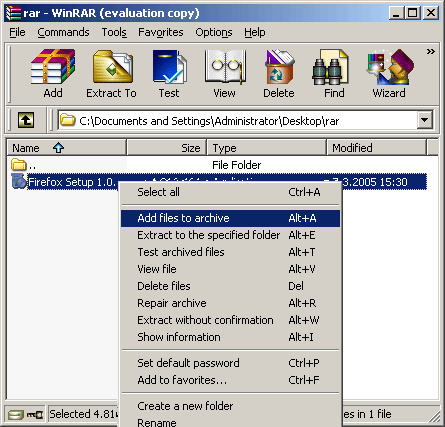Click the Test archive toolbar icon
445x427 pixels.
tap(169, 67)
